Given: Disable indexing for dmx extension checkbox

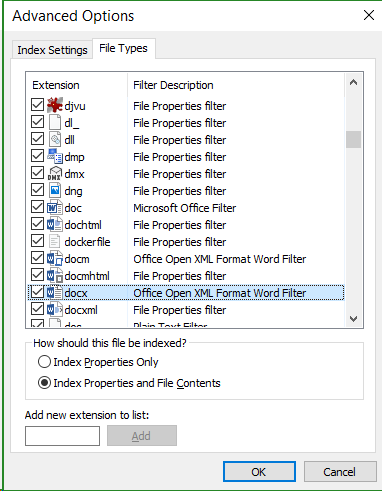Looking at the screenshot, I should click(37, 172).
